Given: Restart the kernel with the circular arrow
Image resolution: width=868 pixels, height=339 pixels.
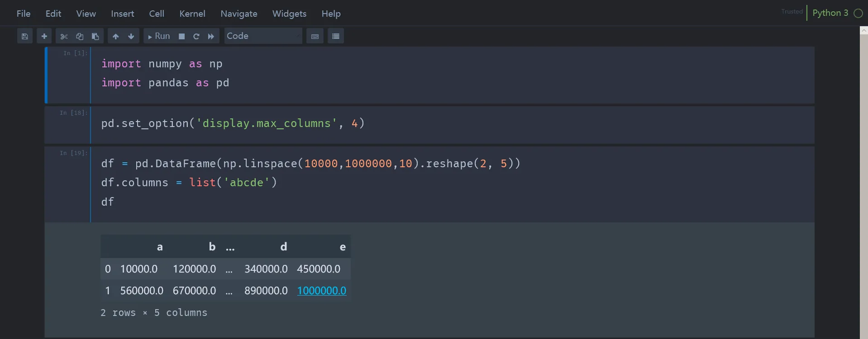Looking at the screenshot, I should (196, 36).
